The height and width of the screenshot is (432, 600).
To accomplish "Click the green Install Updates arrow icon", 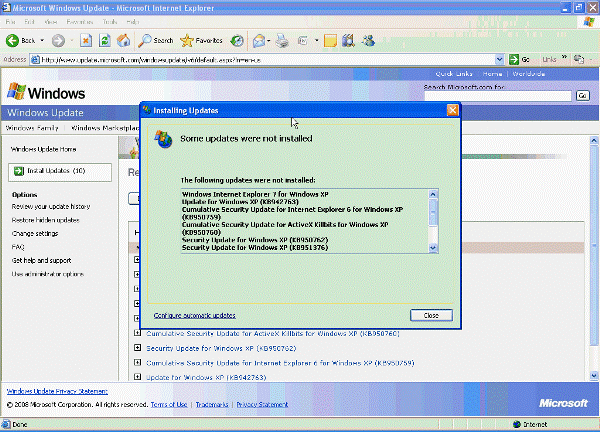I will point(19,171).
